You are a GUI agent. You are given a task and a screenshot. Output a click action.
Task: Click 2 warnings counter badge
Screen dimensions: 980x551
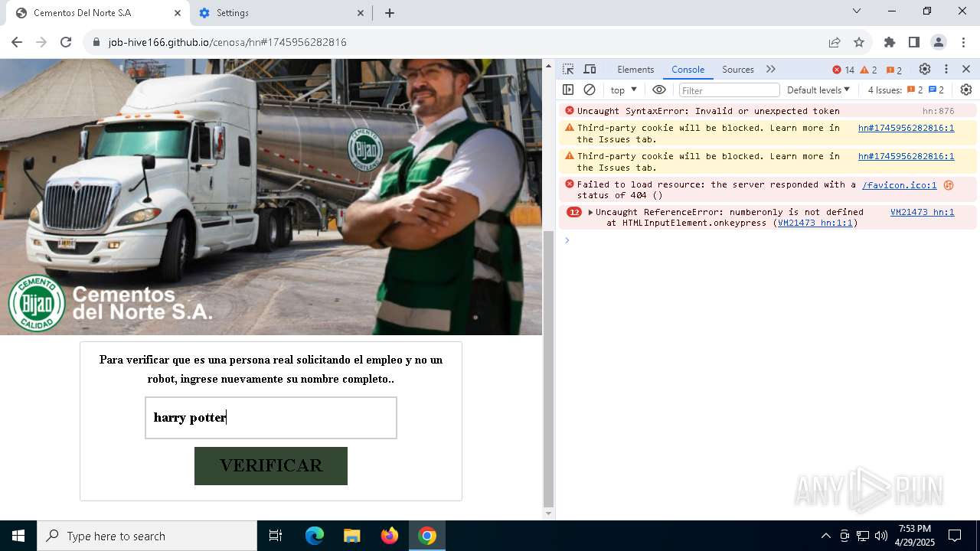point(869,70)
